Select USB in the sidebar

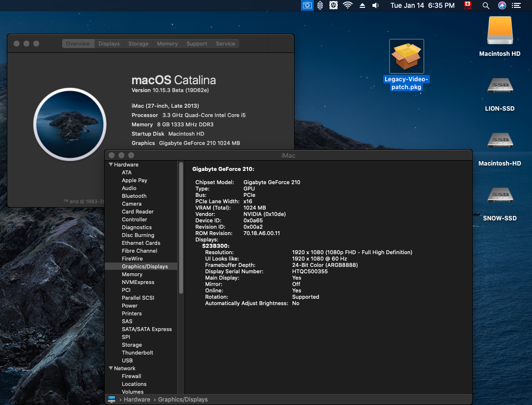point(127,360)
